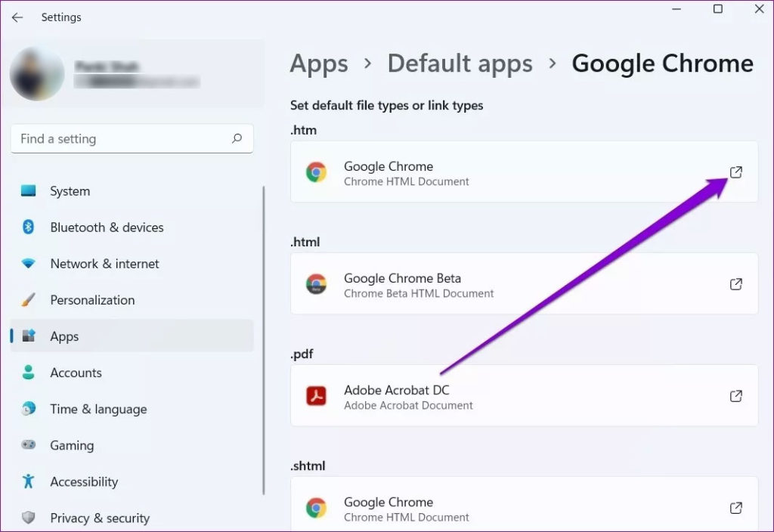
Task: Open Time & language settings
Action: tap(132, 409)
